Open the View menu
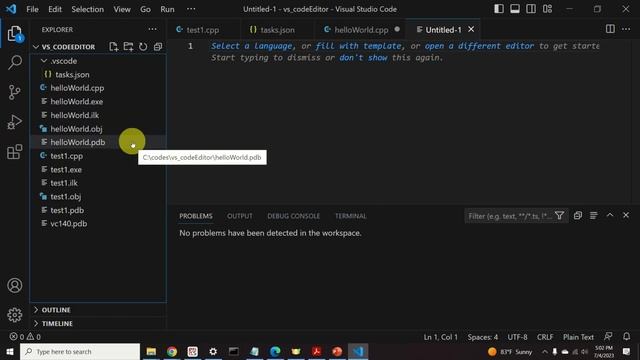Screen dimensions: 640x360 (122, 9)
